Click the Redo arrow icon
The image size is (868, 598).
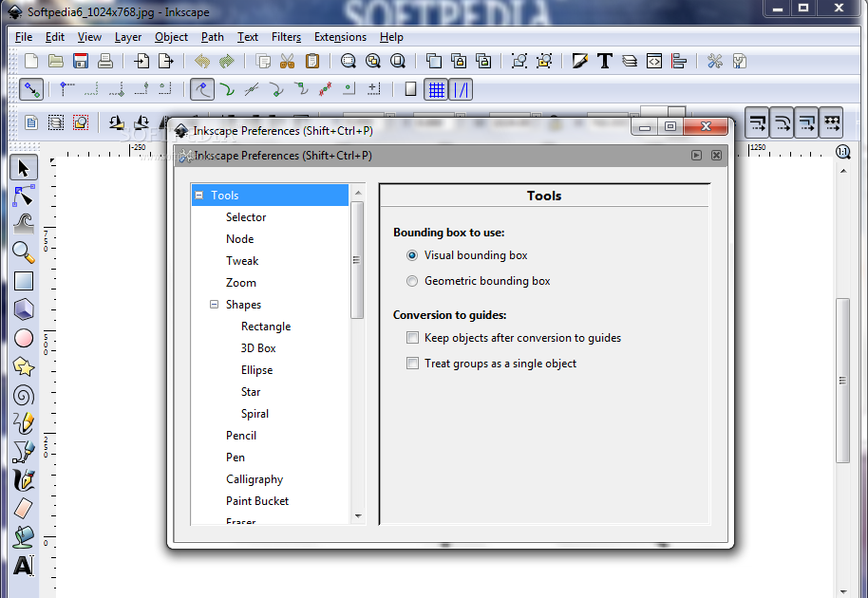(x=226, y=61)
